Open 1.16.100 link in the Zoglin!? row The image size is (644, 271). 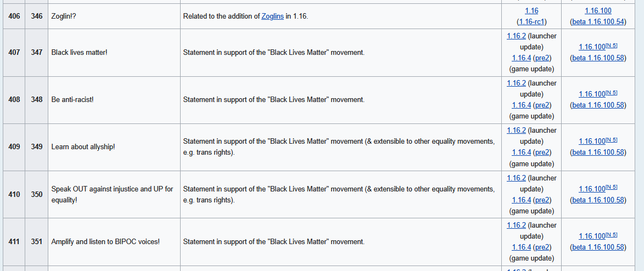[598, 11]
